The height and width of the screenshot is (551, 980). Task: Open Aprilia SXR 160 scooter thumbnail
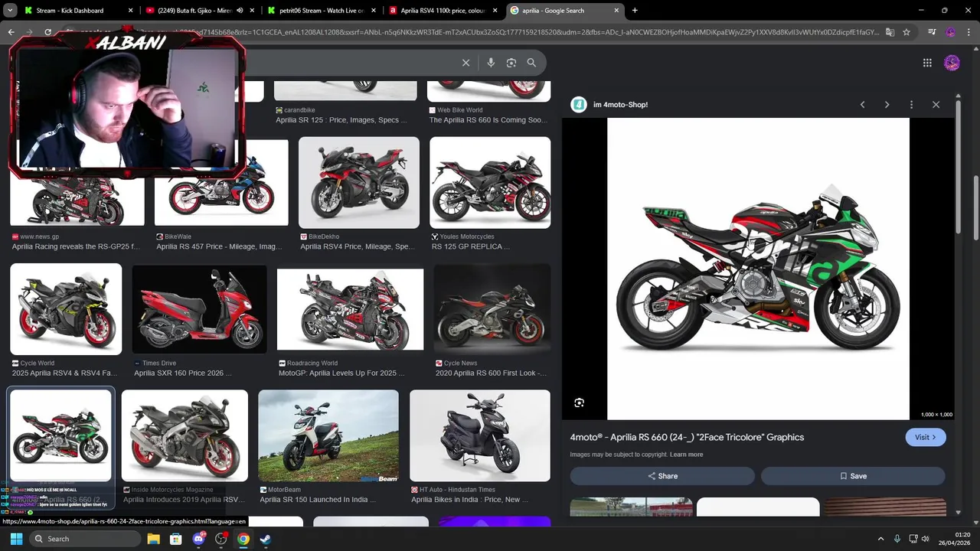[x=199, y=309]
